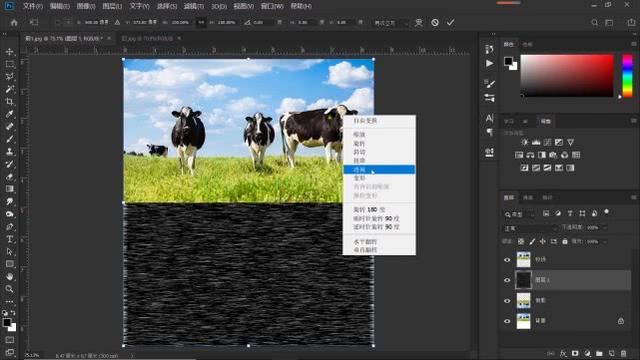Add a Levels adjustment
This screenshot has height=360, width=640.
click(x=536, y=142)
